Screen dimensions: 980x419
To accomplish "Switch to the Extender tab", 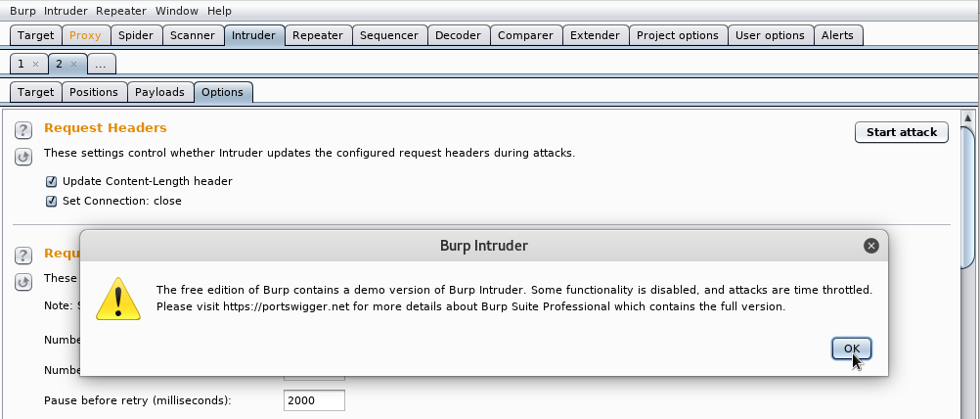I will [595, 35].
